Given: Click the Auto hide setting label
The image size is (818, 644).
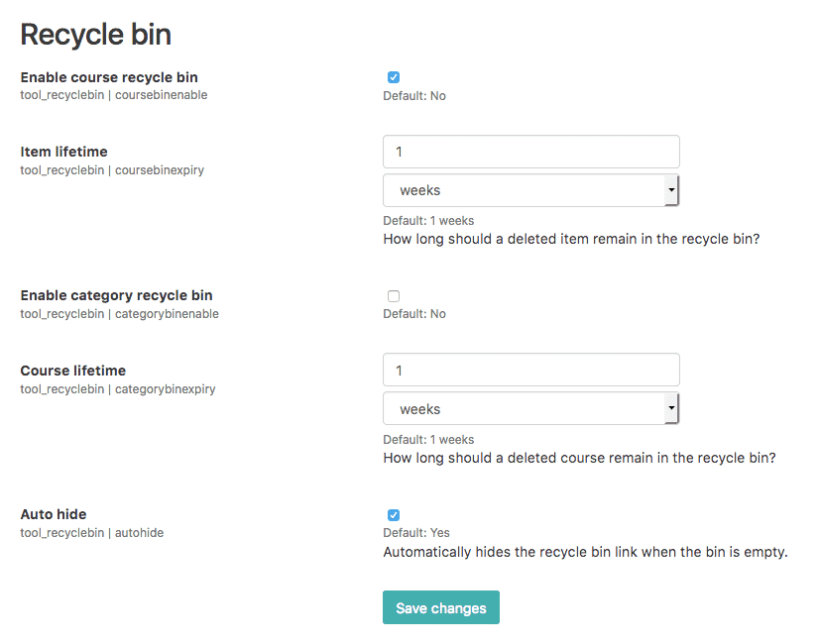Looking at the screenshot, I should [x=54, y=514].
